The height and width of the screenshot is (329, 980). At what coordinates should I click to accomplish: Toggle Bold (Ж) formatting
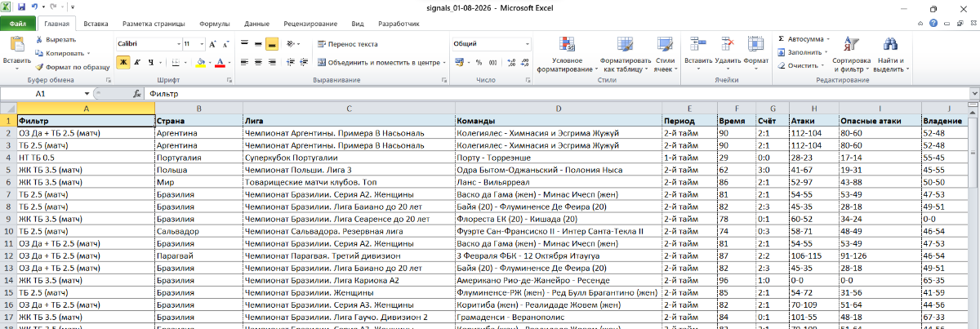[123, 62]
